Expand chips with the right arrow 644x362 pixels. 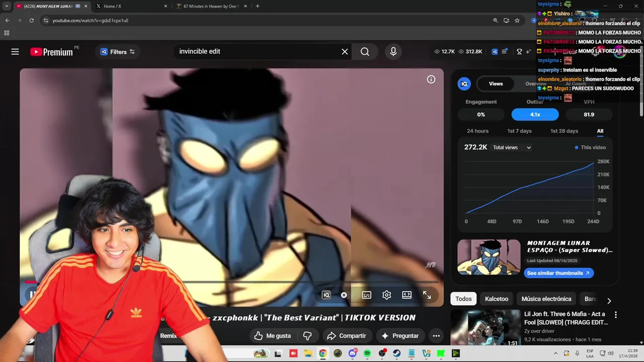tap(609, 301)
